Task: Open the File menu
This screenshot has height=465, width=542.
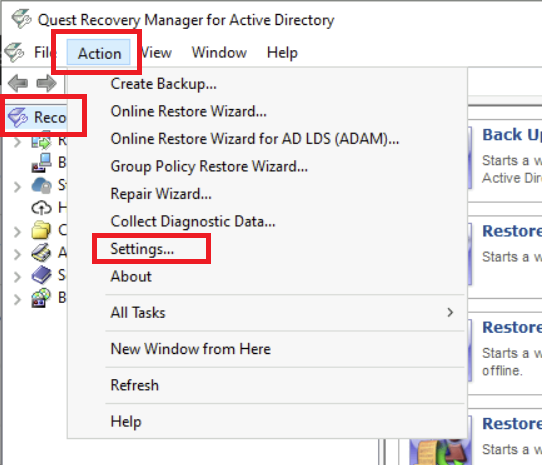Action: [x=45, y=53]
